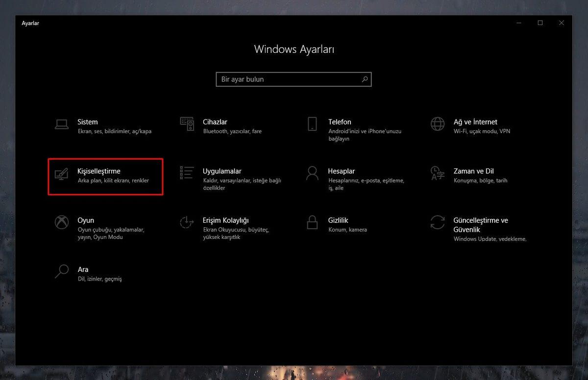The height and width of the screenshot is (380, 588).
Task: Select the Gizlilik lock icon
Action: 312,222
